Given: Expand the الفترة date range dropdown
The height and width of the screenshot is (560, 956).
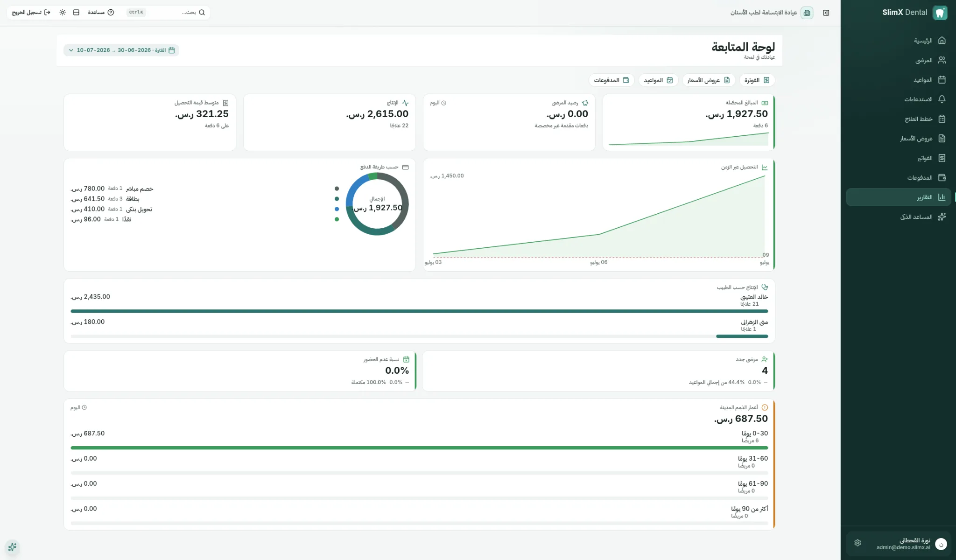Looking at the screenshot, I should pos(121,50).
